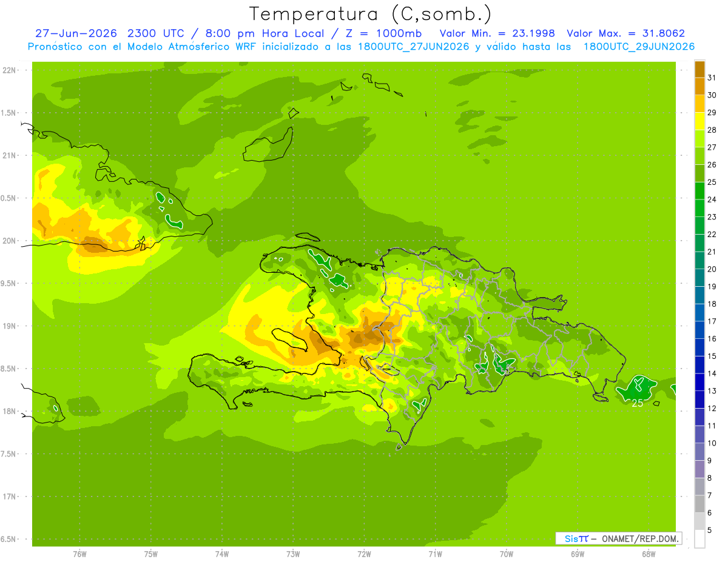Viewport: 728px width, 562px height.
Task: Click the "70W" longitude label
Action: [x=507, y=554]
